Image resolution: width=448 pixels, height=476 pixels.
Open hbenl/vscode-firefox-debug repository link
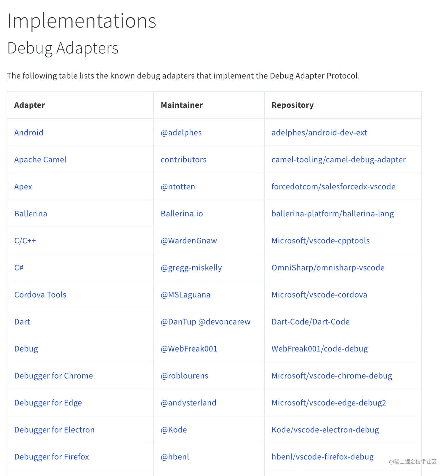(x=322, y=457)
